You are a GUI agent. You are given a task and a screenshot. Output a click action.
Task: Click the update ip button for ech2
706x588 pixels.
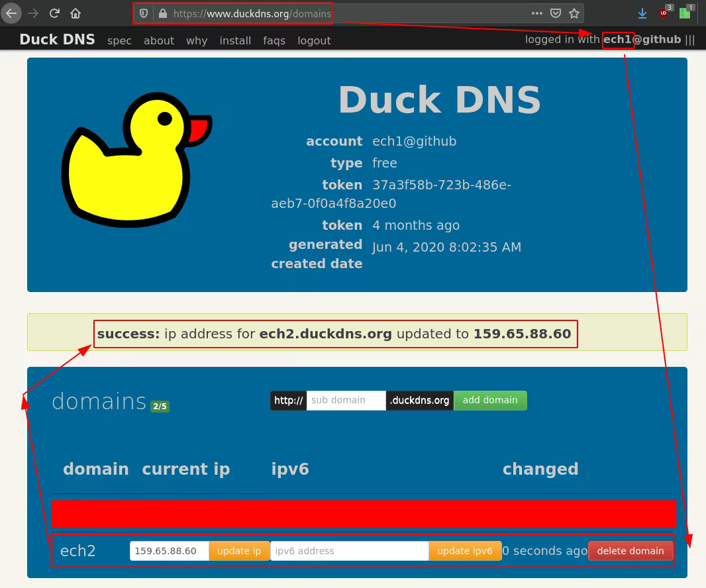click(x=239, y=551)
